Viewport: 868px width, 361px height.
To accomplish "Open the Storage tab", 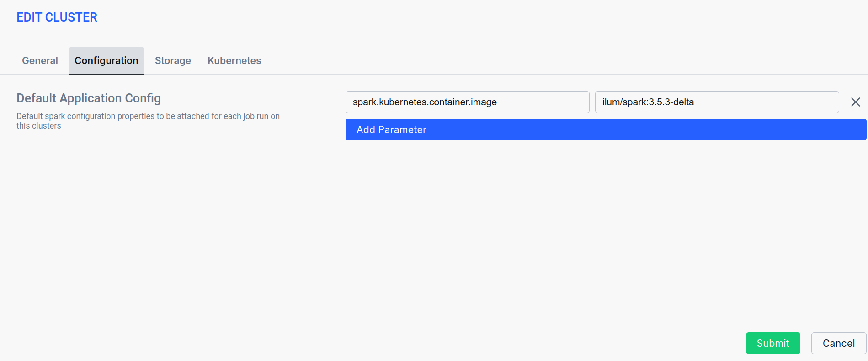I will 173,61.
